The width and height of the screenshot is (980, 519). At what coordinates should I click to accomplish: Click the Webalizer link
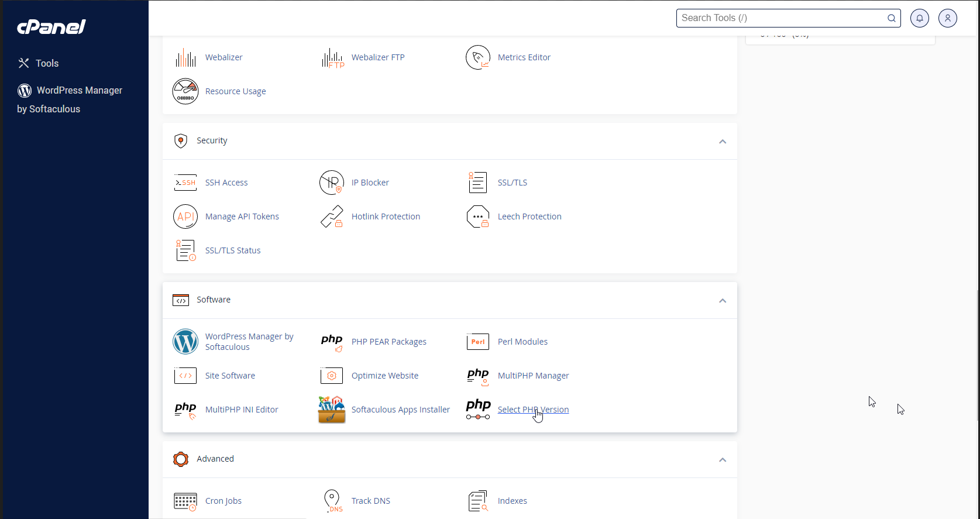pos(223,57)
